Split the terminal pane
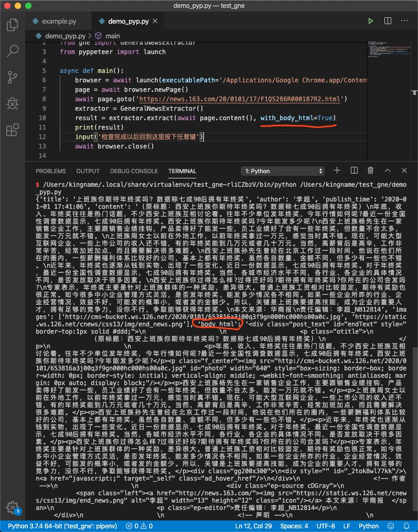418x532 pixels. tap(354, 171)
